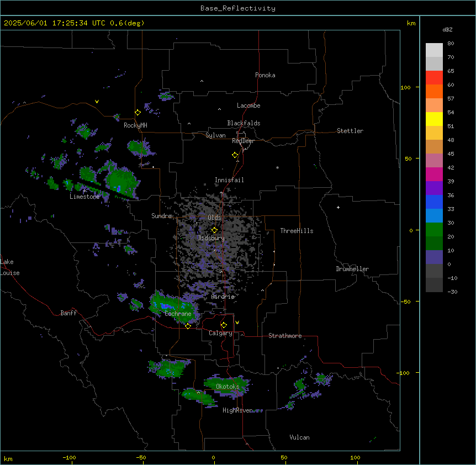This screenshot has height=465, width=476.
Task: Click the Calgary city label
Action: (x=220, y=333)
